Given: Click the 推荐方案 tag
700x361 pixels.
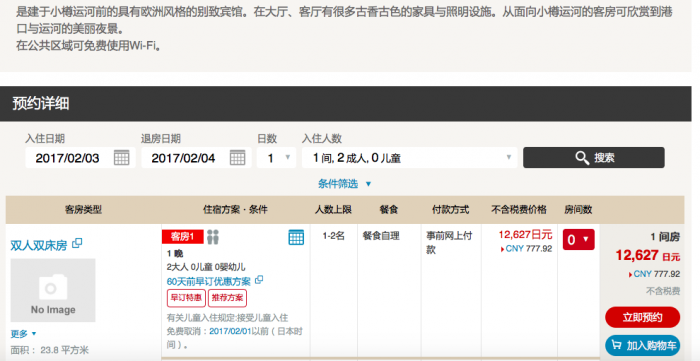Looking at the screenshot, I should point(227,298).
